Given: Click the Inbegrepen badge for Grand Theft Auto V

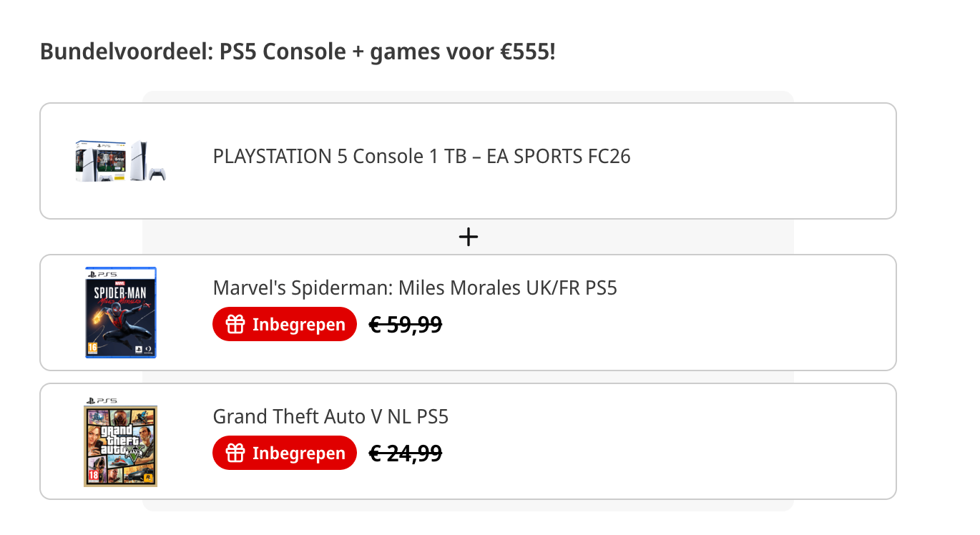Looking at the screenshot, I should (x=284, y=452).
